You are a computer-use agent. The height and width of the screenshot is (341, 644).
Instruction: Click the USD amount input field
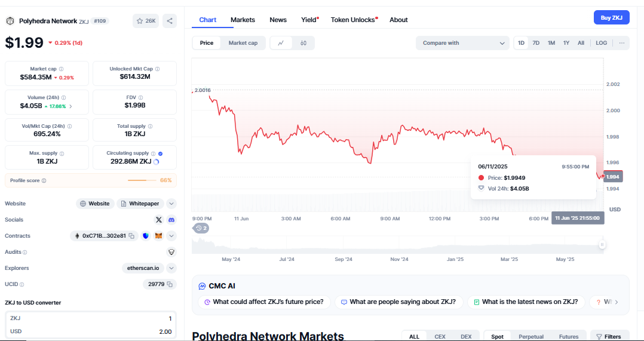pos(90,331)
